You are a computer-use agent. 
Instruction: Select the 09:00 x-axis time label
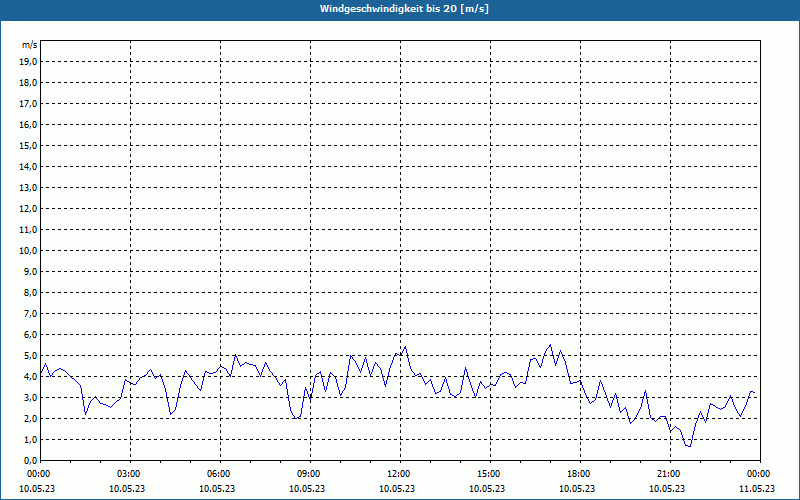tap(309, 474)
